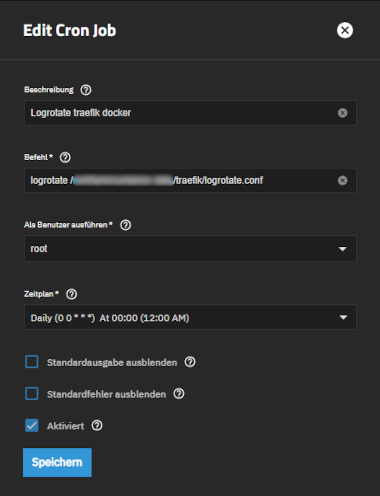Clear the Beschreibung text field
This screenshot has width=380, height=496.
coord(342,113)
